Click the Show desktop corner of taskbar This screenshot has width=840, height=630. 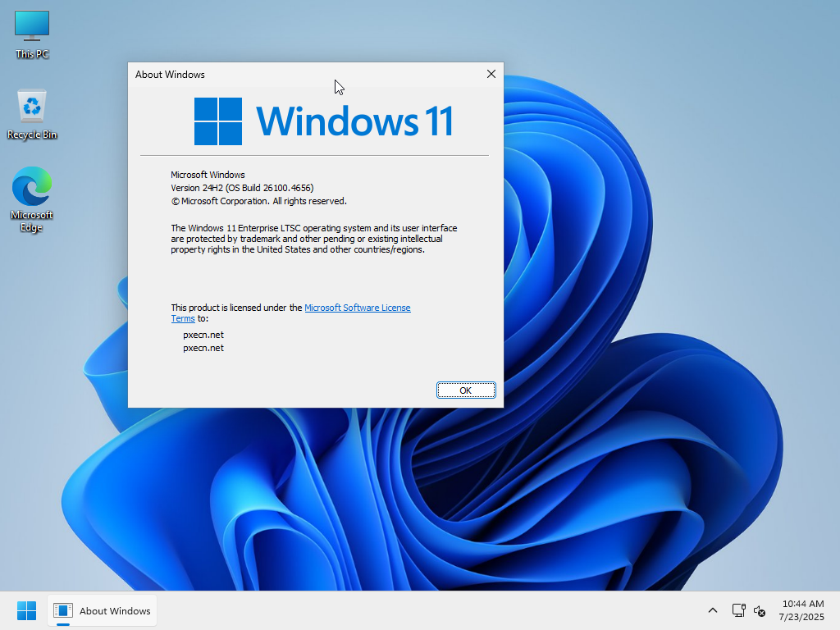click(x=837, y=610)
